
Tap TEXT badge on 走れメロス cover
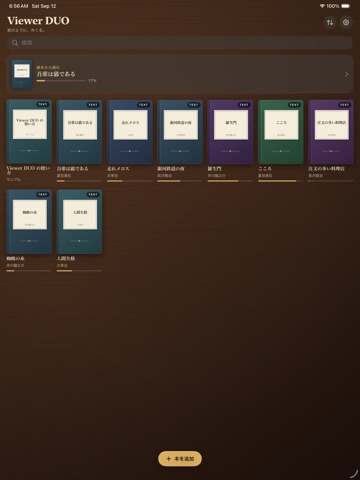[x=143, y=105]
